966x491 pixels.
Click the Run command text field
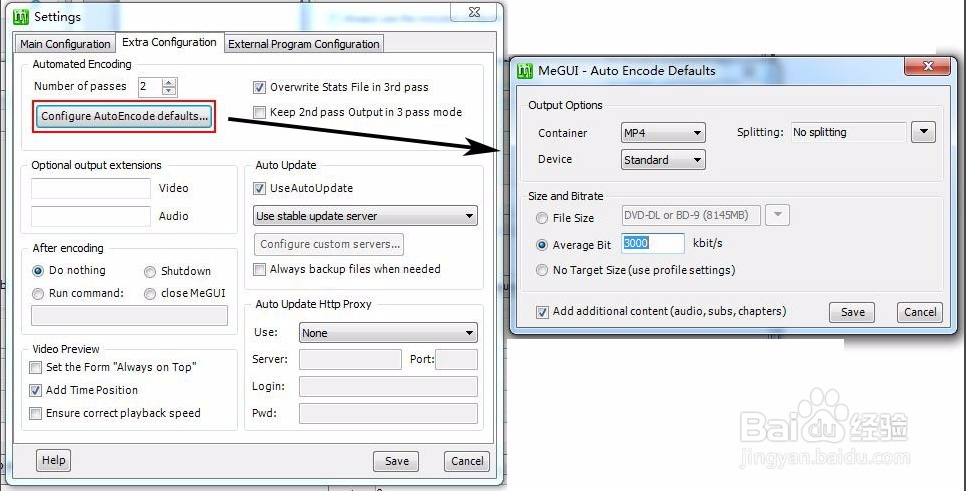pyautogui.click(x=129, y=315)
